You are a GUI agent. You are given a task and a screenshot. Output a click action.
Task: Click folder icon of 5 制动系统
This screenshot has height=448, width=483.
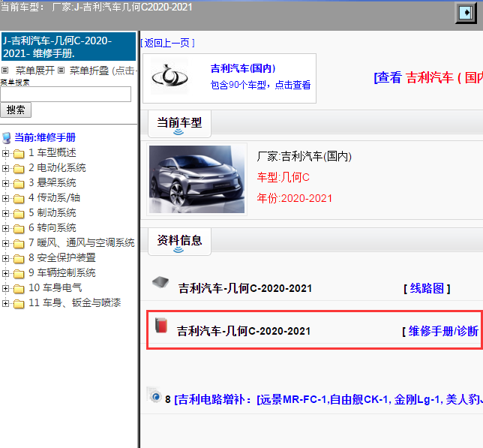(19, 214)
